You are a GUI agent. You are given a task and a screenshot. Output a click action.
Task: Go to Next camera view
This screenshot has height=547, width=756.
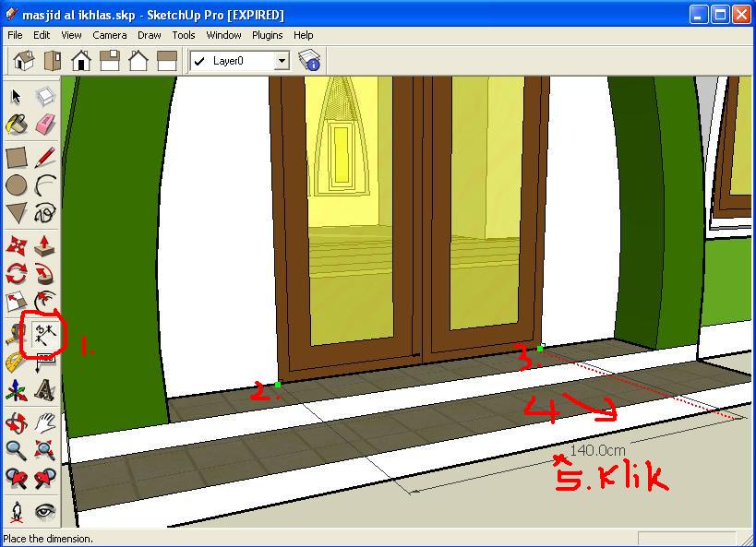(45, 479)
